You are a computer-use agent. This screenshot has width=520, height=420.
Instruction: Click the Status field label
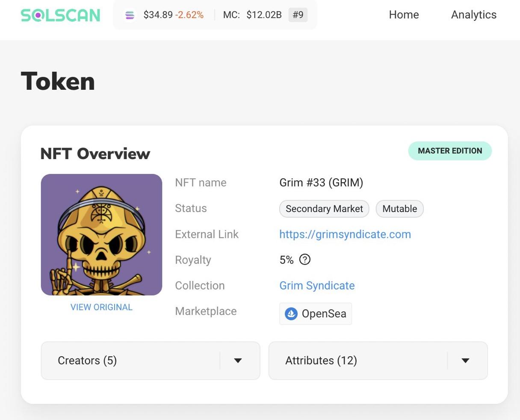point(191,208)
